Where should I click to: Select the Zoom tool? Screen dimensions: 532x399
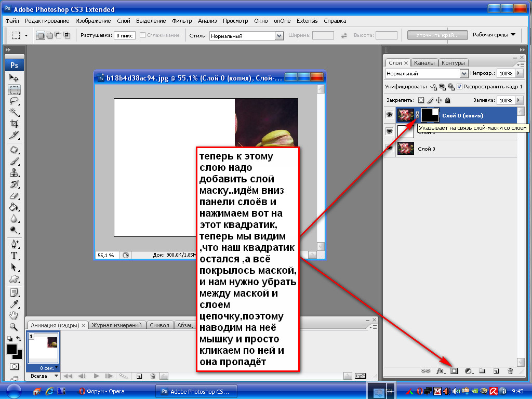[14, 327]
